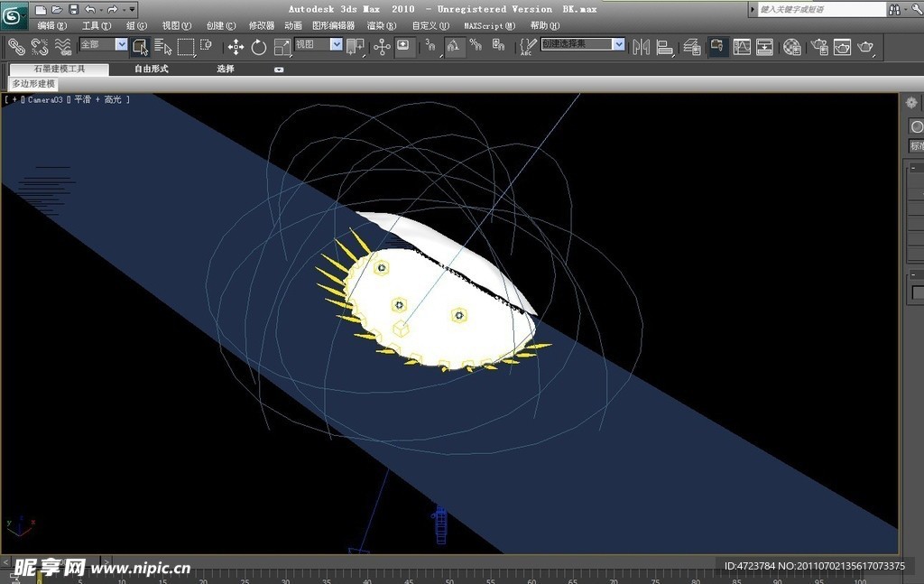Open the 视图 reference coordinate dropdown

click(336, 44)
